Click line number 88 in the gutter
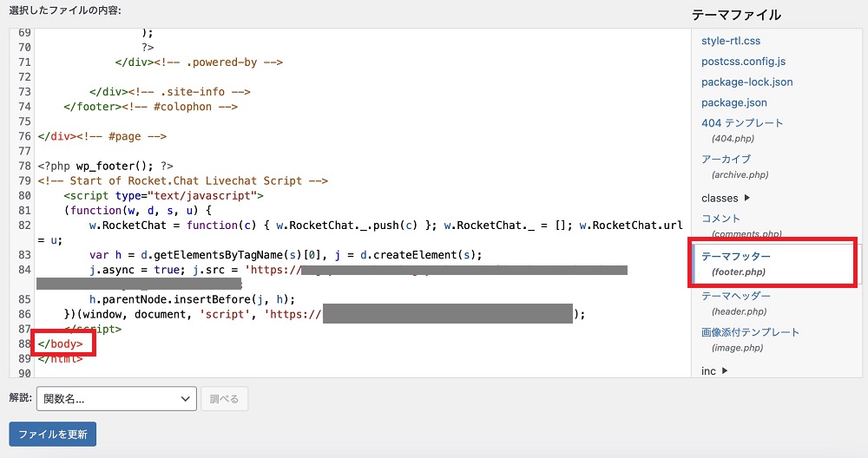This screenshot has width=868, height=458. 23,344
